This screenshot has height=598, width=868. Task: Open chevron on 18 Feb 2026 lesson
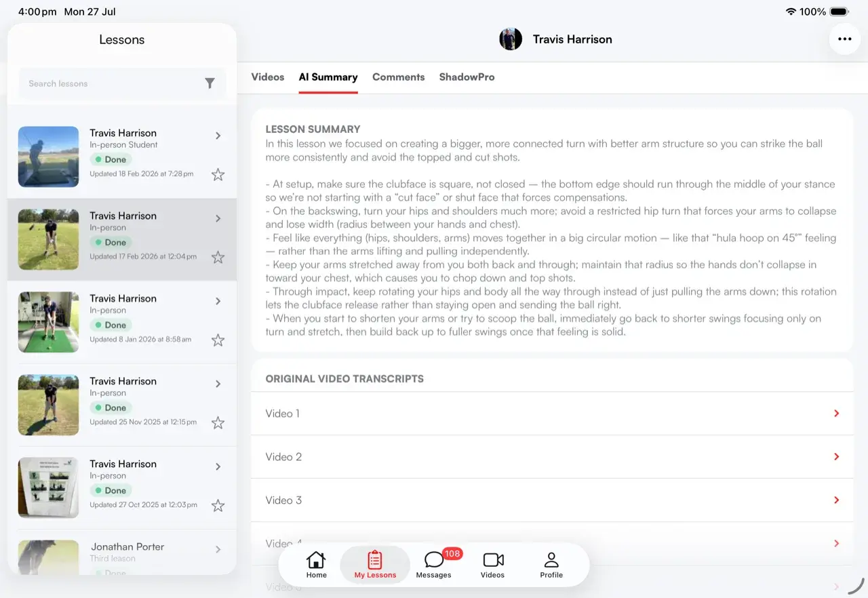click(x=218, y=136)
